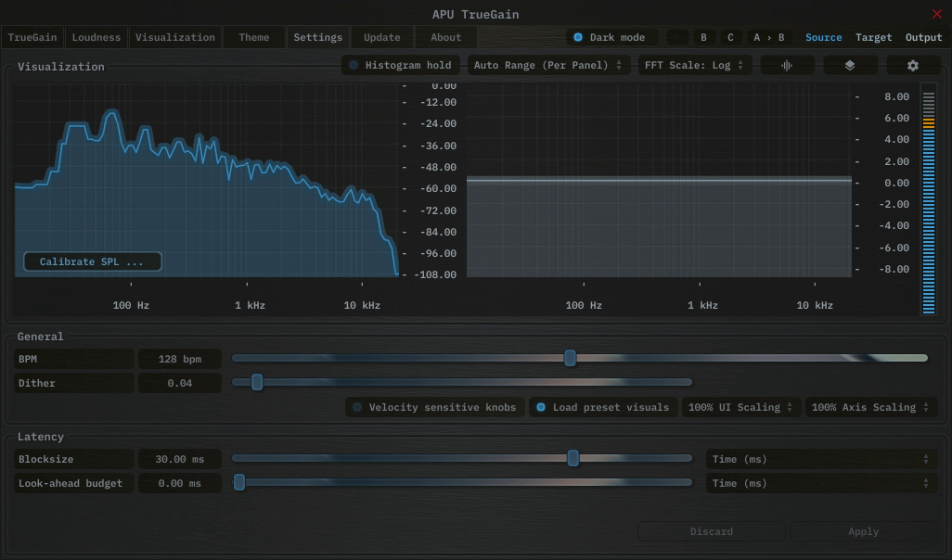Screen dimensions: 952x560
Task: Select preset slot C
Action: [x=730, y=37]
